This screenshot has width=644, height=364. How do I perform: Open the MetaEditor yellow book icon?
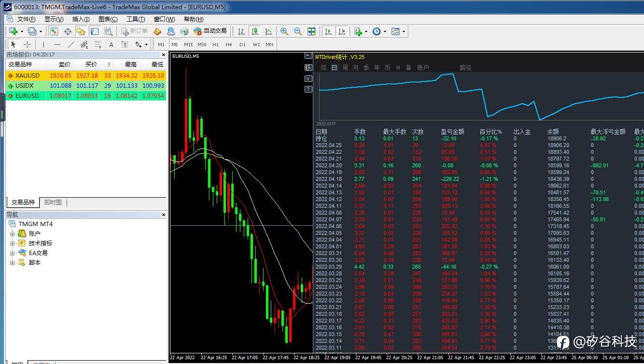click(157, 31)
